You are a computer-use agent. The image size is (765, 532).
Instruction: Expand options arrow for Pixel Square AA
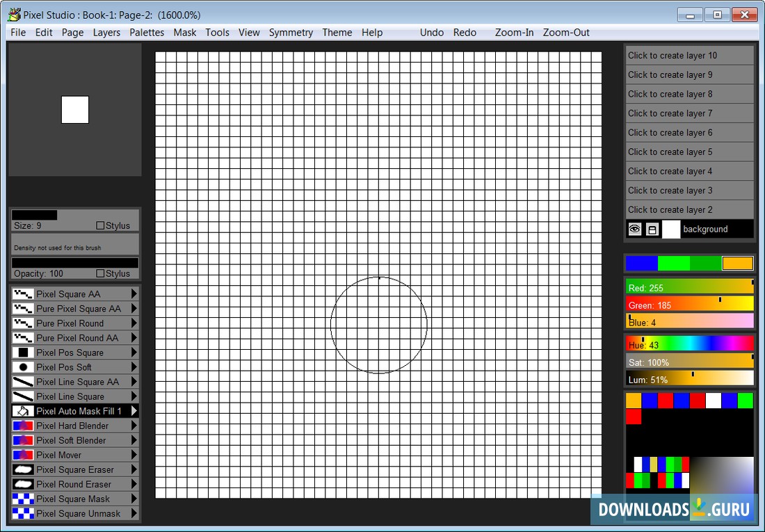point(134,294)
